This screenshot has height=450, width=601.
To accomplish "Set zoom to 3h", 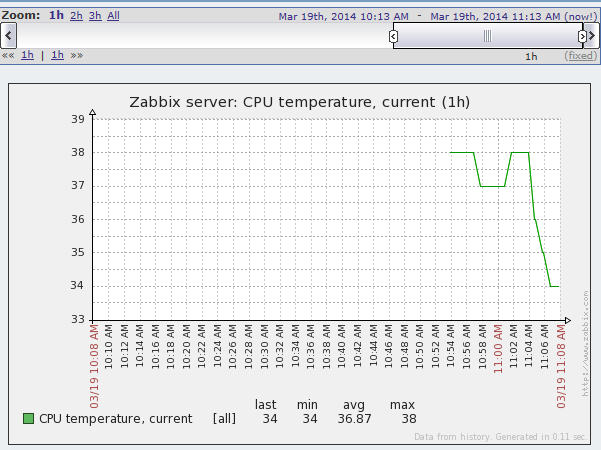I will pos(95,16).
